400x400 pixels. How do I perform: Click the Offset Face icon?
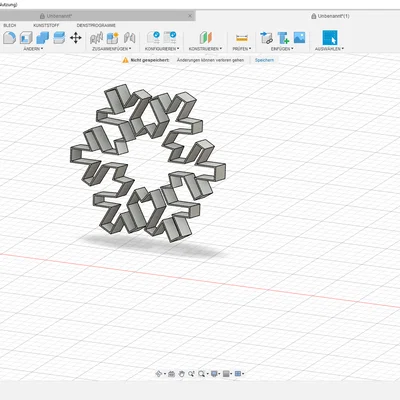[x=59, y=38]
